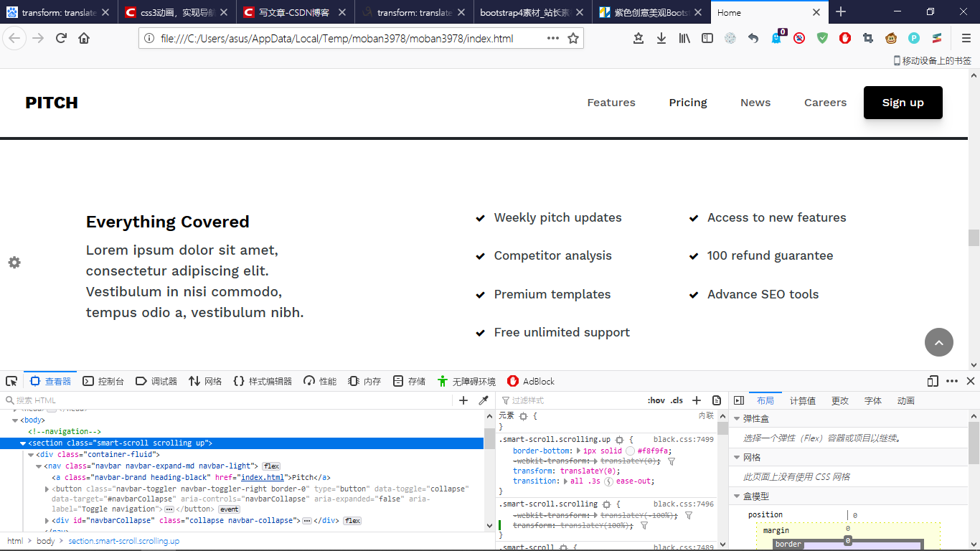Toggle :hov pseudo-class simulation
Image resolution: width=980 pixels, height=551 pixels.
[656, 400]
